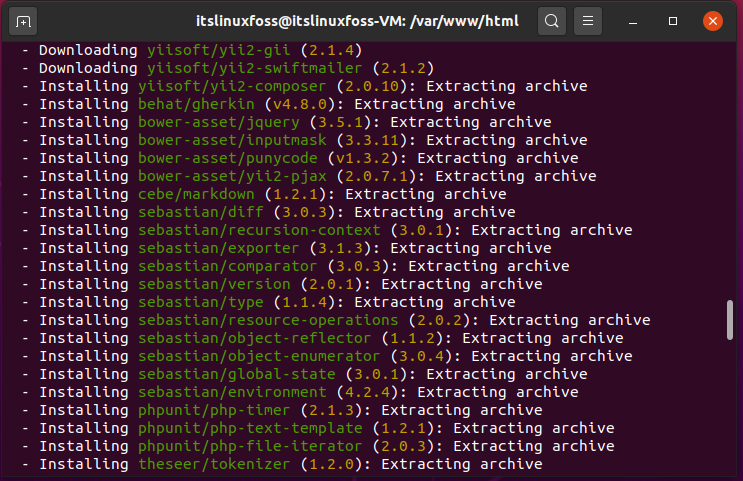
Task: Click the package name bower-asset/yii2-pjax
Action: coord(232,176)
